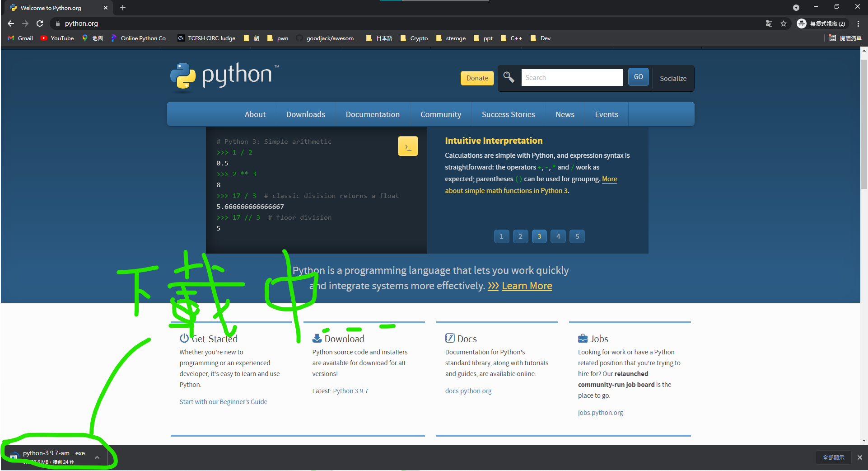Open the 日本語 bookmark folder
Image resolution: width=868 pixels, height=471 pixels.
pos(379,38)
